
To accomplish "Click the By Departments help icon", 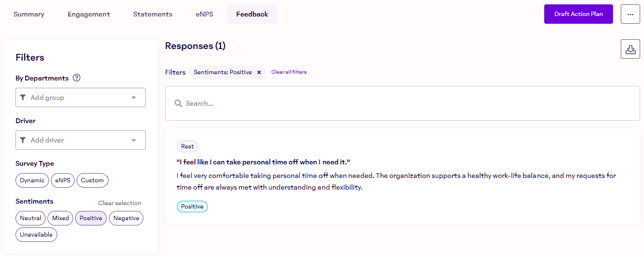I will click(x=76, y=78).
